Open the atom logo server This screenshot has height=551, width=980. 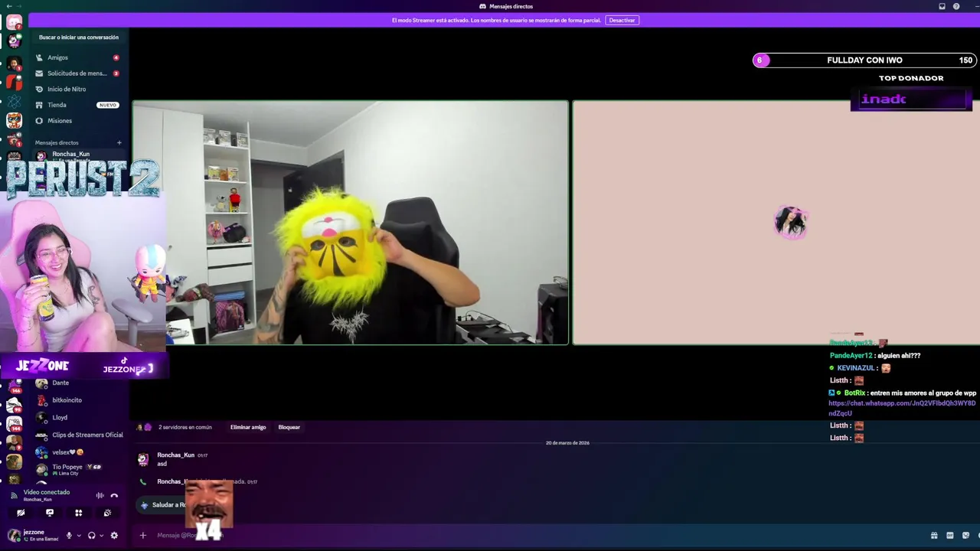tap(14, 101)
